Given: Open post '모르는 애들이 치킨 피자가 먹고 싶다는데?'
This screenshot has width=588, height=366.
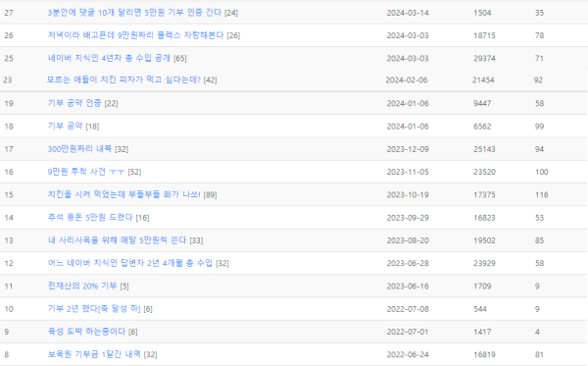Looking at the screenshot, I should tap(123, 79).
